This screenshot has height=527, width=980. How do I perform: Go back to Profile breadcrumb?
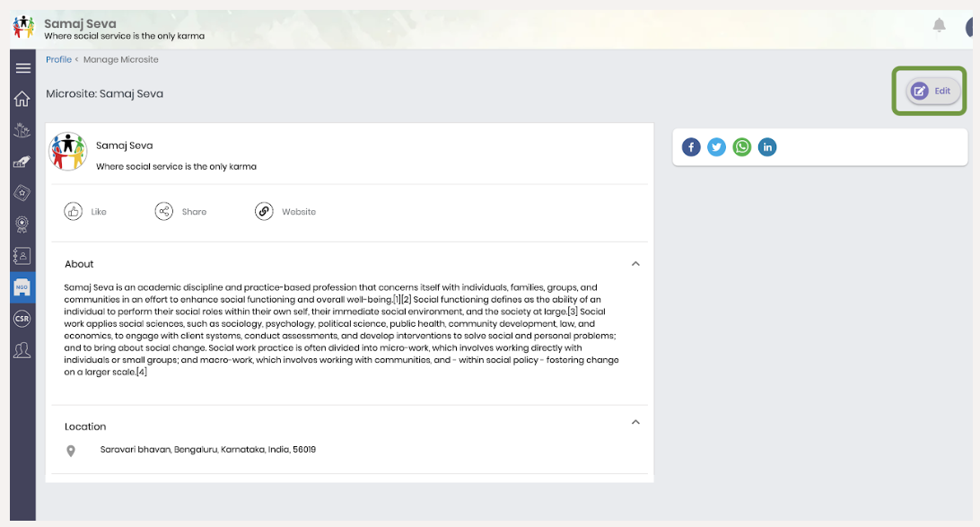(58, 59)
